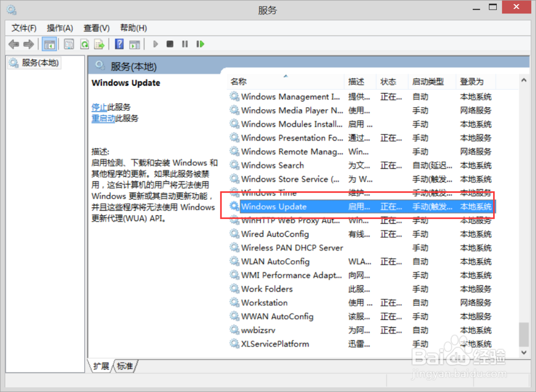
Task: Switch to the 标准 tab
Action: (x=125, y=366)
